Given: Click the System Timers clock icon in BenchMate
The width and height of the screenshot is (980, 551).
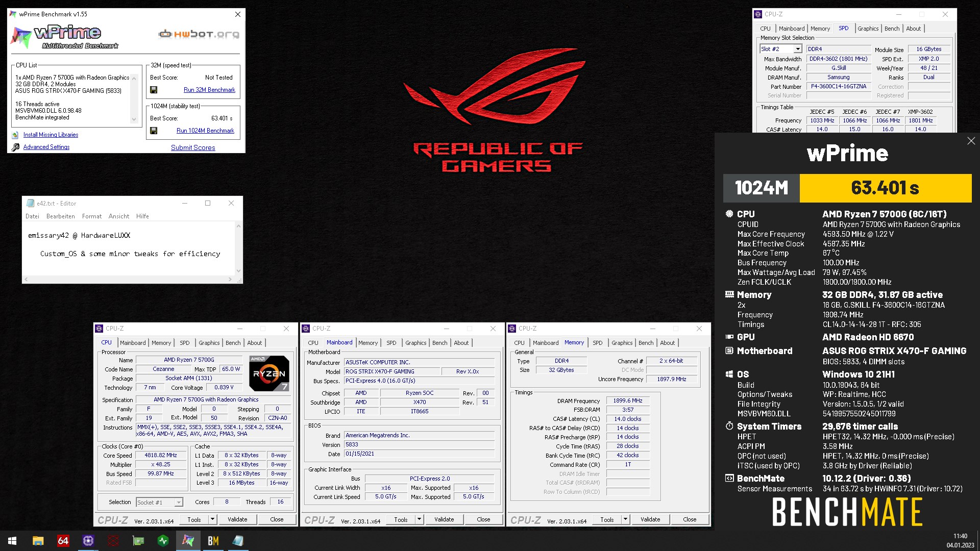Looking at the screenshot, I should pyautogui.click(x=729, y=426).
